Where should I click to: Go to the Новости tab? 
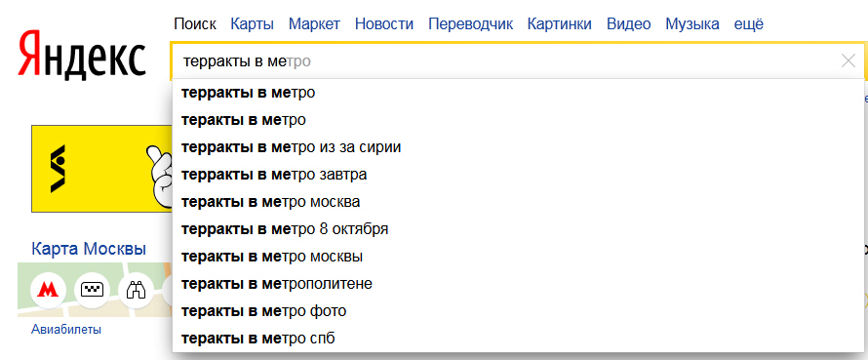pos(383,24)
